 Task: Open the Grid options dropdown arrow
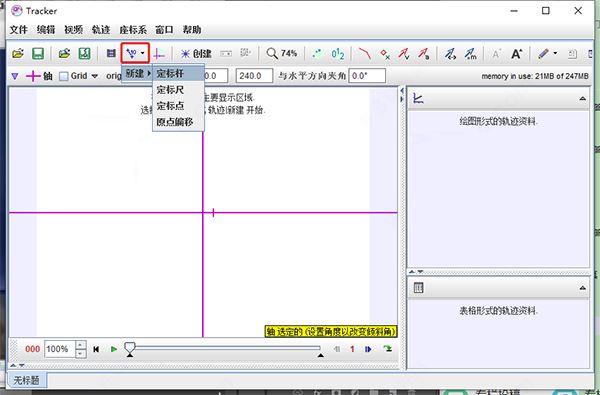pos(95,76)
